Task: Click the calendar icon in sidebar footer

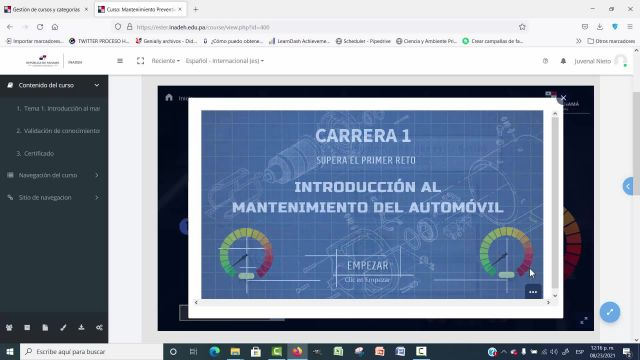Action: (x=27, y=327)
